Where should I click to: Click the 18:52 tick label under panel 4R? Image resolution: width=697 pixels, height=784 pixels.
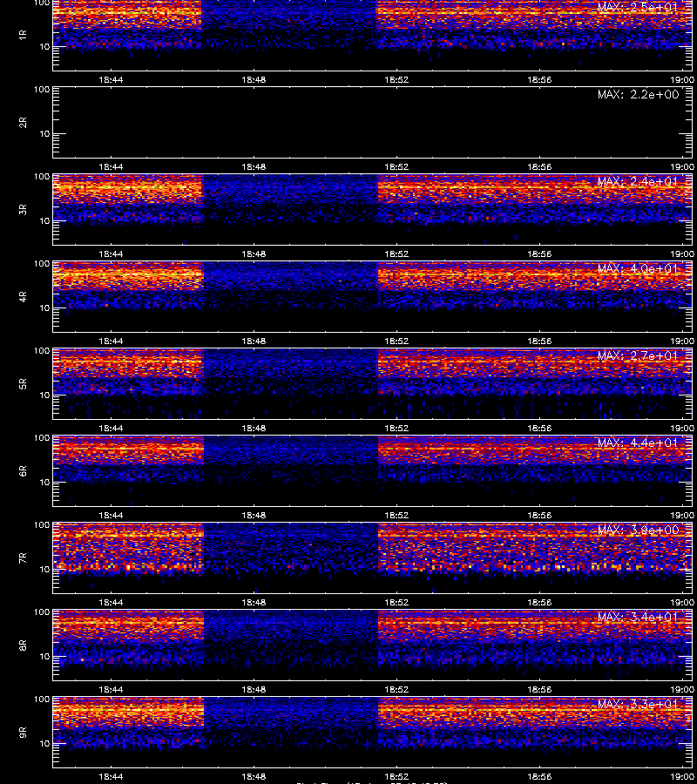(x=396, y=341)
